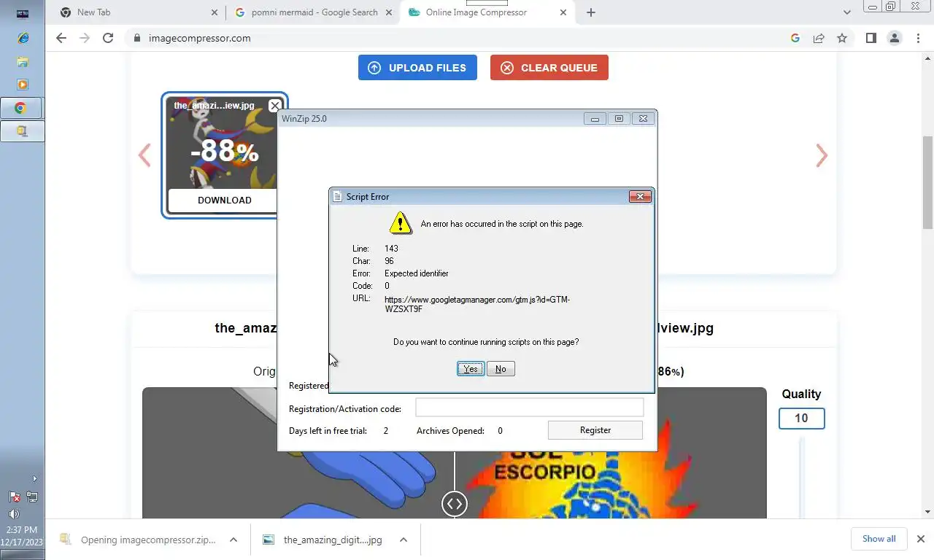This screenshot has width=934, height=560.
Task: Click the share page icon
Action: click(819, 38)
